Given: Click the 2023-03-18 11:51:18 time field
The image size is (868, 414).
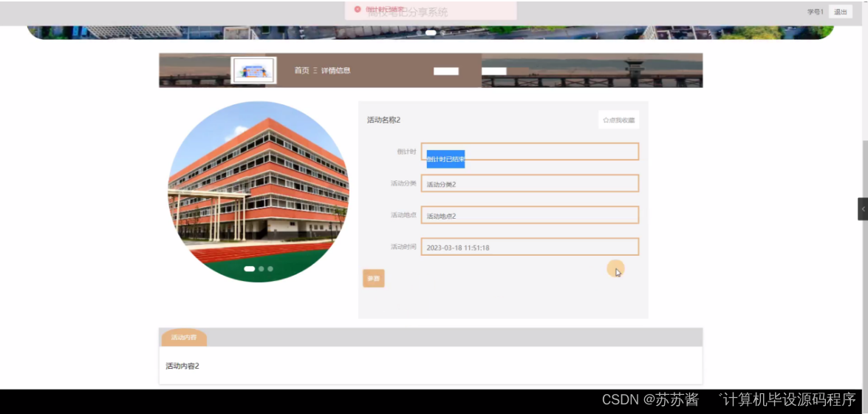Looking at the screenshot, I should pyautogui.click(x=530, y=247).
